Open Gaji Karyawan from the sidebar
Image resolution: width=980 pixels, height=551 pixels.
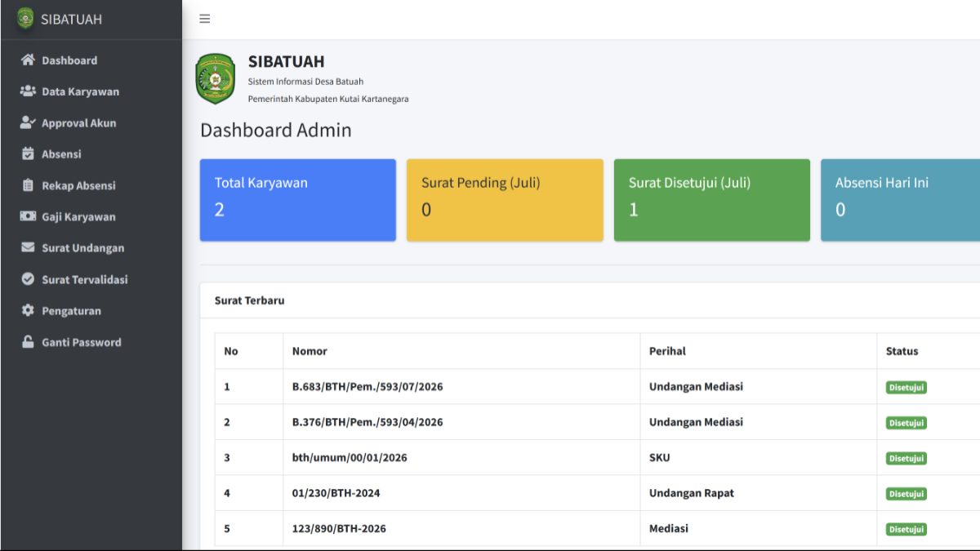click(91, 216)
